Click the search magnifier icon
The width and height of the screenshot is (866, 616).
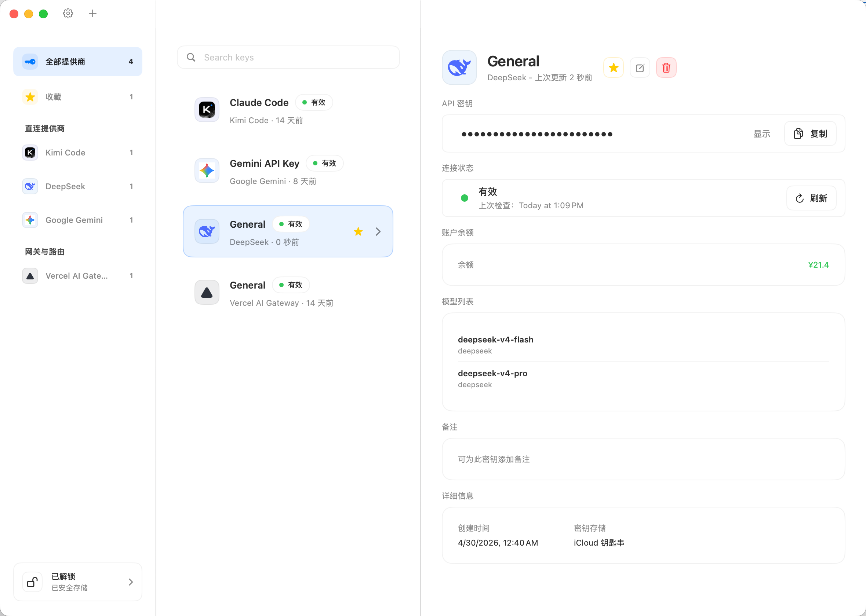tap(191, 57)
